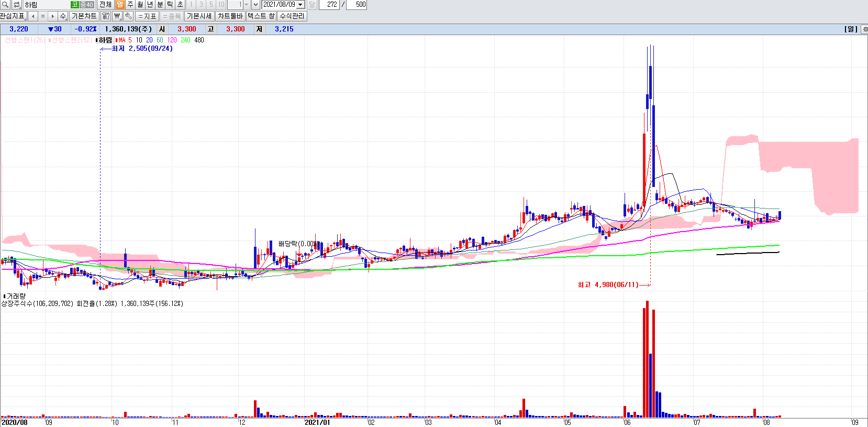Click the 2021/01 date axis label

[317, 422]
